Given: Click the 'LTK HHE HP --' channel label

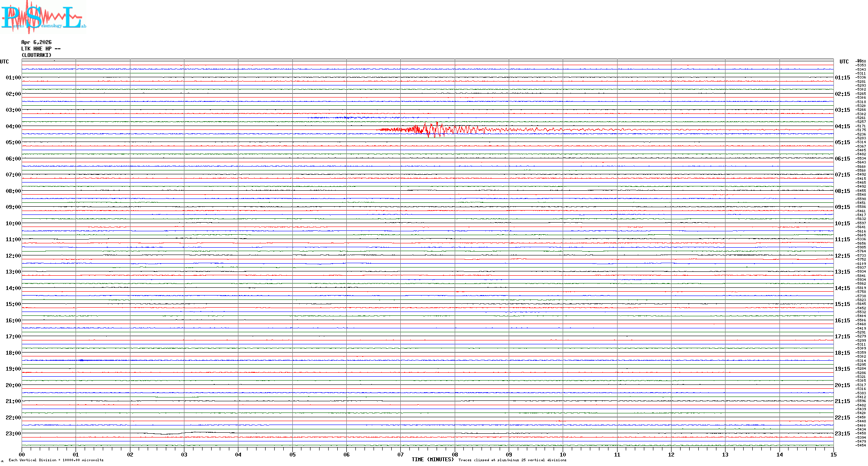Looking at the screenshot, I should pos(41,49).
